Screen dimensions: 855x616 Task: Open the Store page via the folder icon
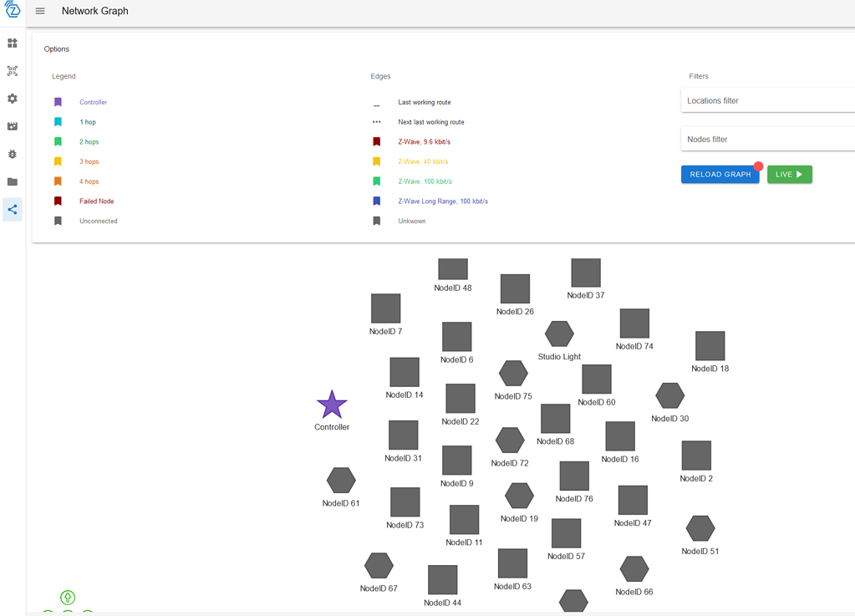pos(12,181)
